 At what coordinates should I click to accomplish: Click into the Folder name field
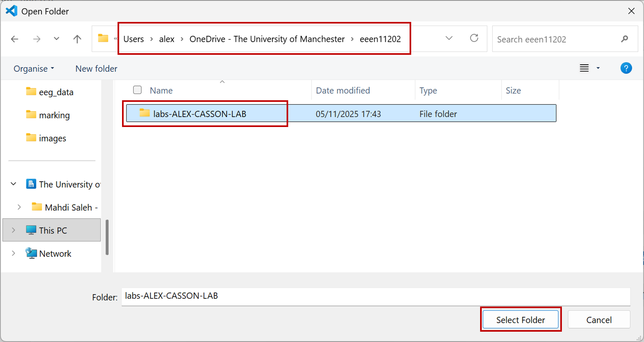point(375,296)
